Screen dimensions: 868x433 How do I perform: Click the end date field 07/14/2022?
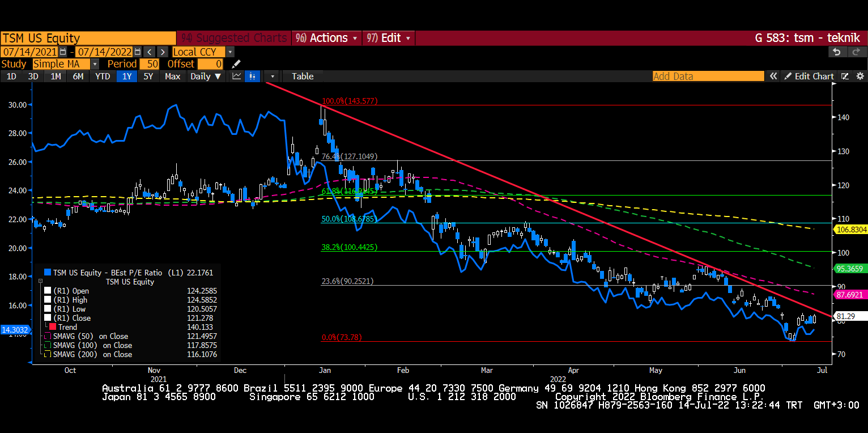pos(104,52)
